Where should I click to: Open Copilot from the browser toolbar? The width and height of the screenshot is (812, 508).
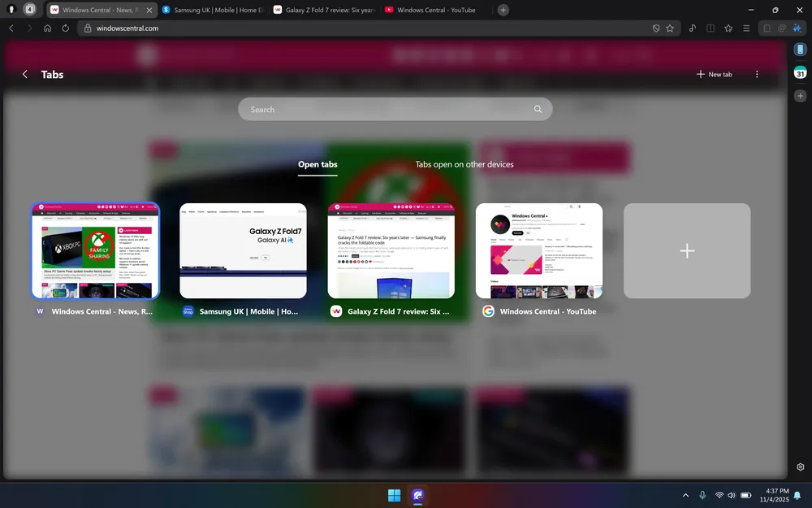coord(798,28)
